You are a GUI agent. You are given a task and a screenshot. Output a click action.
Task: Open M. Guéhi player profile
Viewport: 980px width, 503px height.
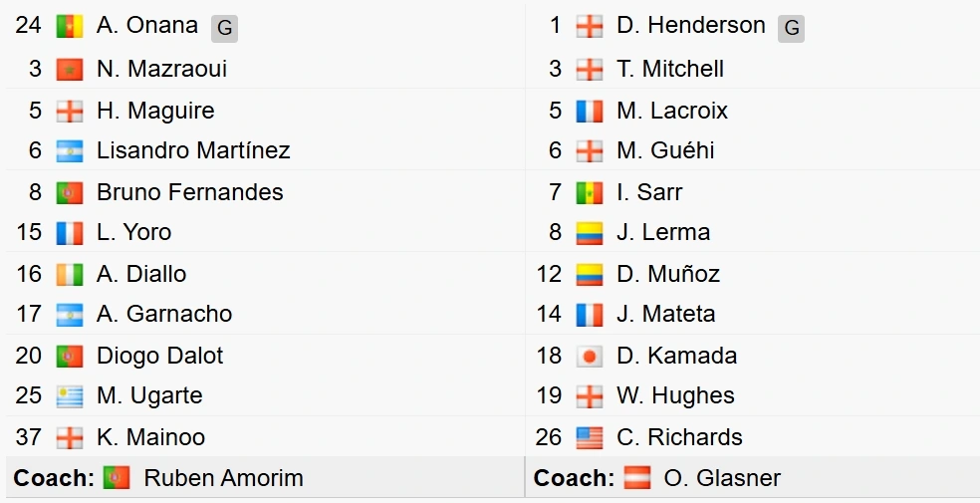(x=665, y=150)
